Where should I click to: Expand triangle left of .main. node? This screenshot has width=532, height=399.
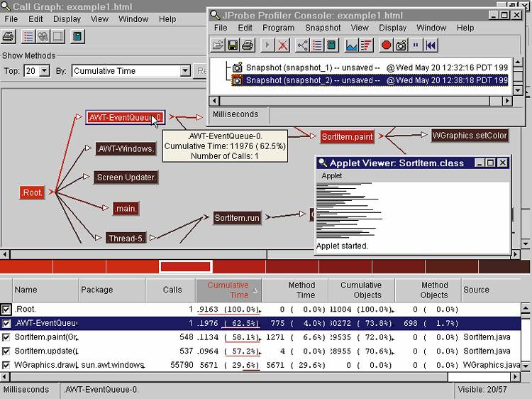pyautogui.click(x=105, y=207)
